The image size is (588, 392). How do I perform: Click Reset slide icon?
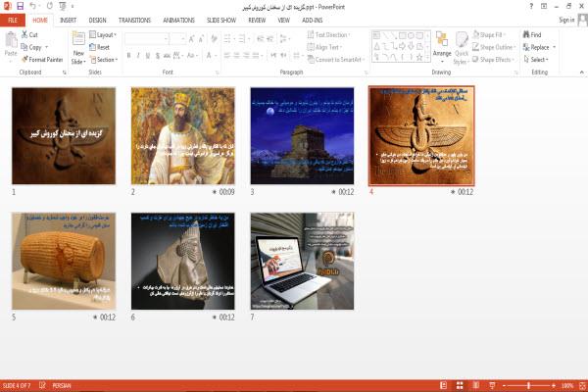[x=93, y=47]
